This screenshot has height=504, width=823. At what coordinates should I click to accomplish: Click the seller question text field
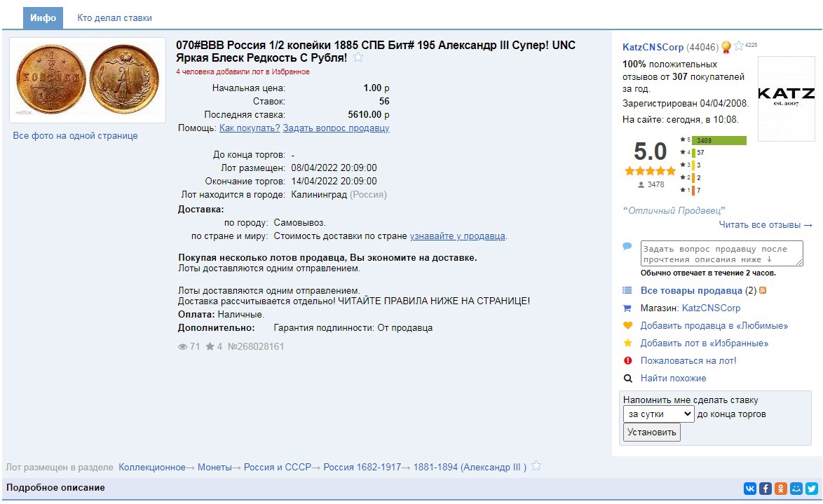click(721, 253)
